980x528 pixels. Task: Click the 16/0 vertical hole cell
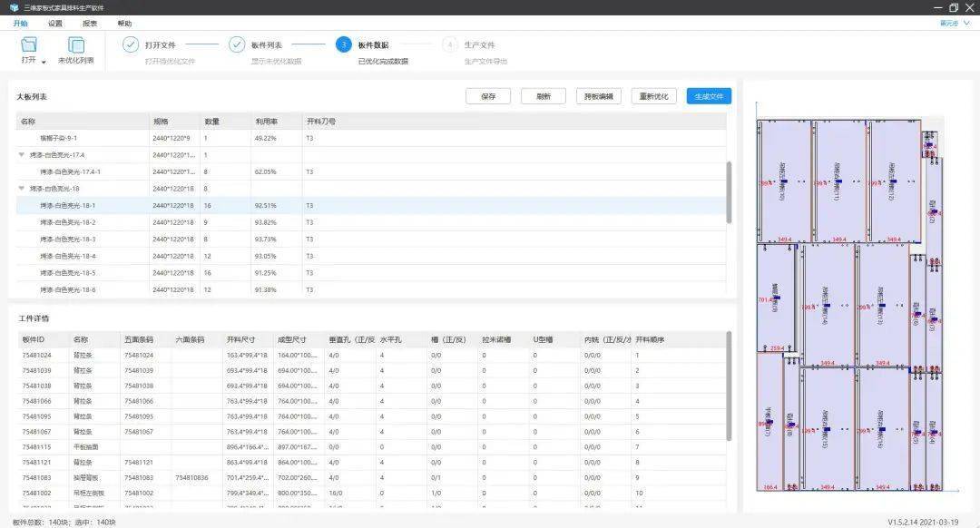click(x=335, y=493)
